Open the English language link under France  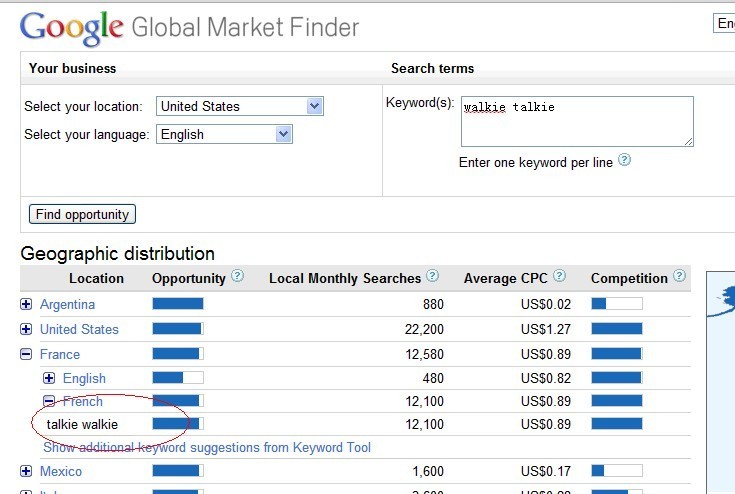(x=84, y=378)
